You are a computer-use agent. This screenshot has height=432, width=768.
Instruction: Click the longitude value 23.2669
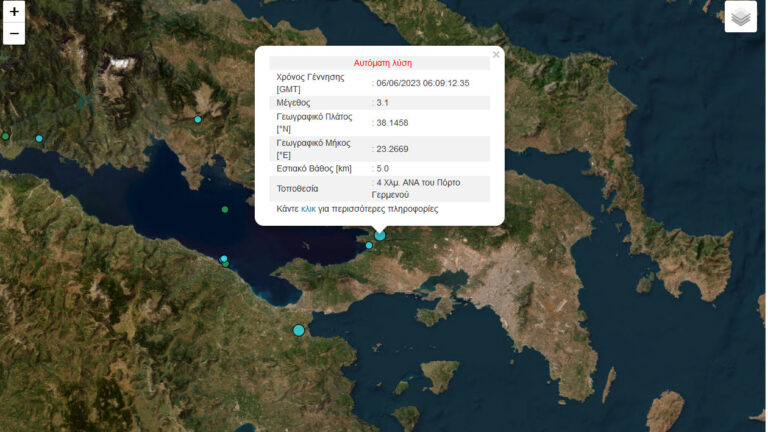[x=392, y=149]
